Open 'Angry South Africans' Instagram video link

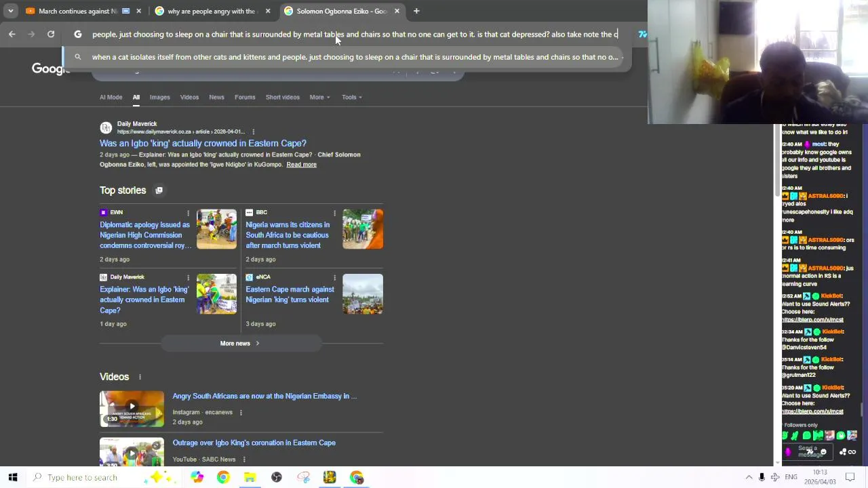click(x=264, y=396)
